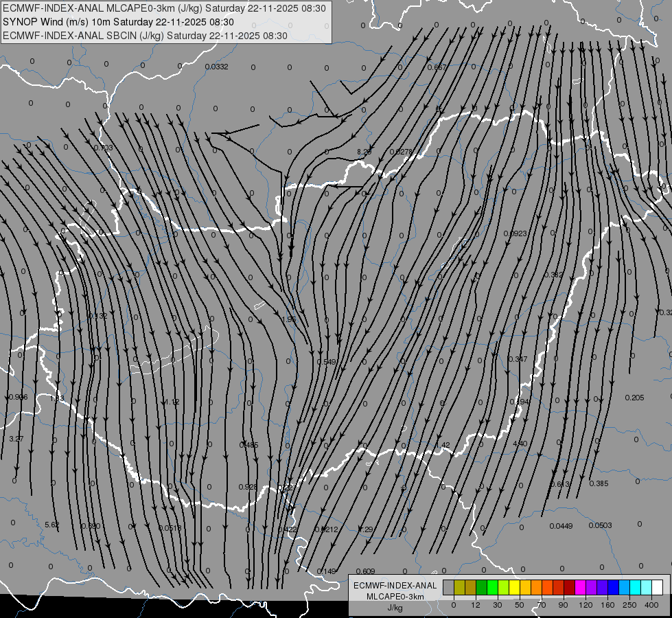Select the map value 1.42
This screenshot has height=618, width=672.
[x=443, y=445]
